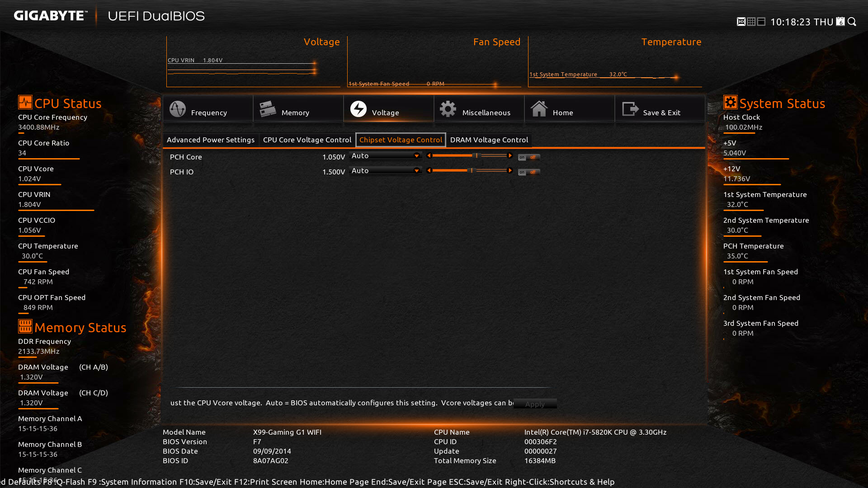Click the Frequency gauge icon

[x=178, y=109]
